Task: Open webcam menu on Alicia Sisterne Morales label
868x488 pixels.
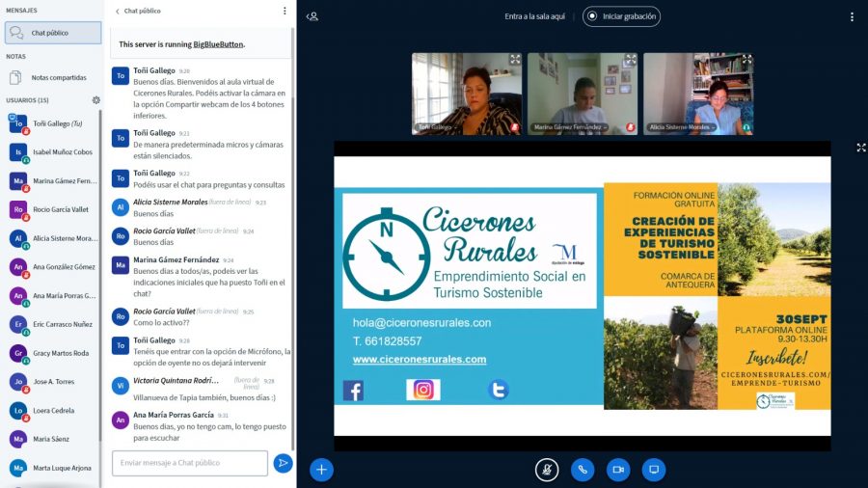Action: pos(682,127)
